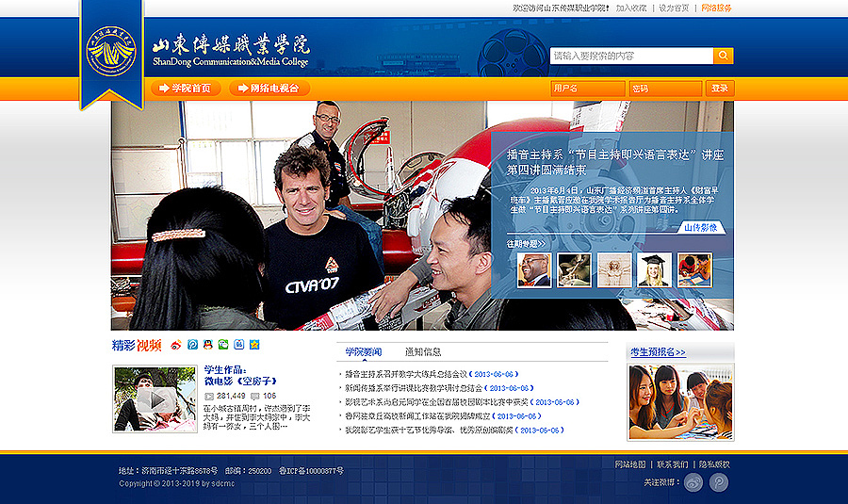Viewport: 848px width, 504px height.
Task: Click the college name title 山东传媒职业学院
Action: pos(231,45)
